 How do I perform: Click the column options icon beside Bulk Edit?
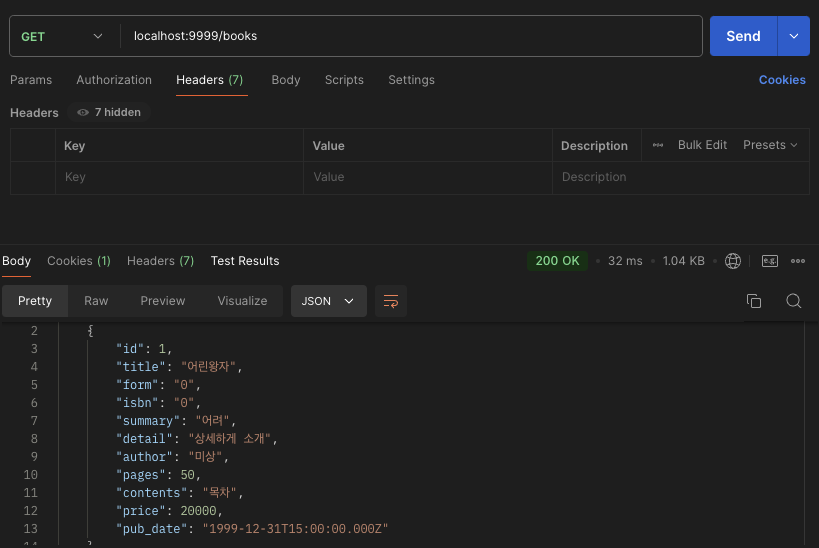point(658,145)
